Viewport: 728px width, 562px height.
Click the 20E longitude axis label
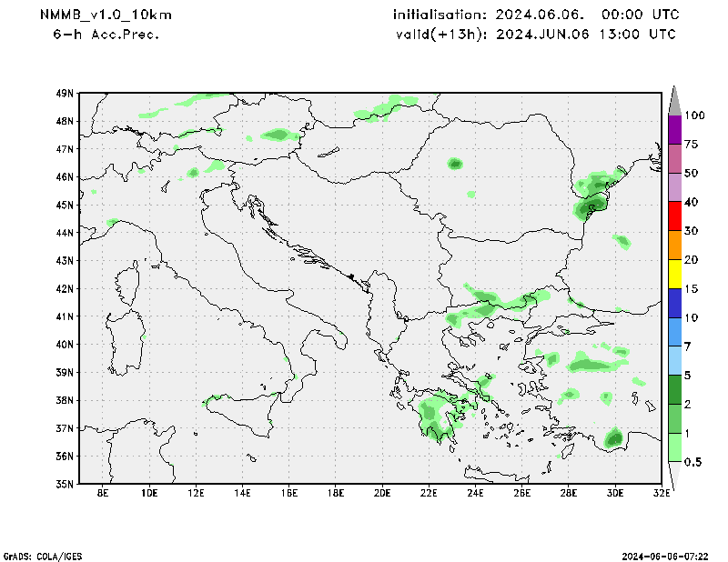tap(381, 494)
